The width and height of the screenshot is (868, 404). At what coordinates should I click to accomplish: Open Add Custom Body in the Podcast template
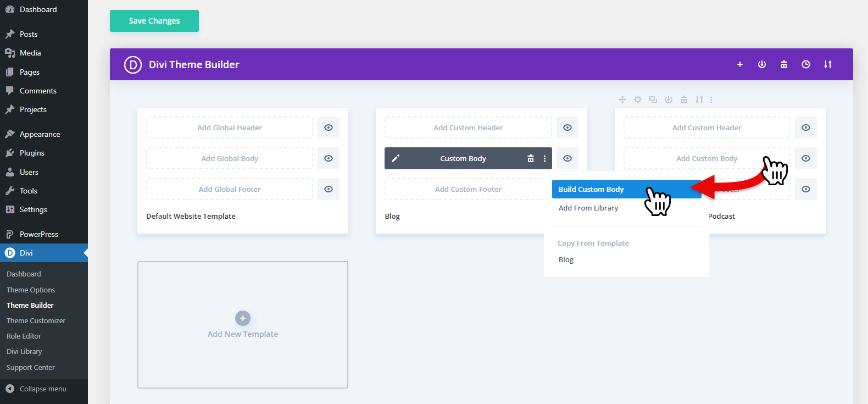click(x=707, y=158)
